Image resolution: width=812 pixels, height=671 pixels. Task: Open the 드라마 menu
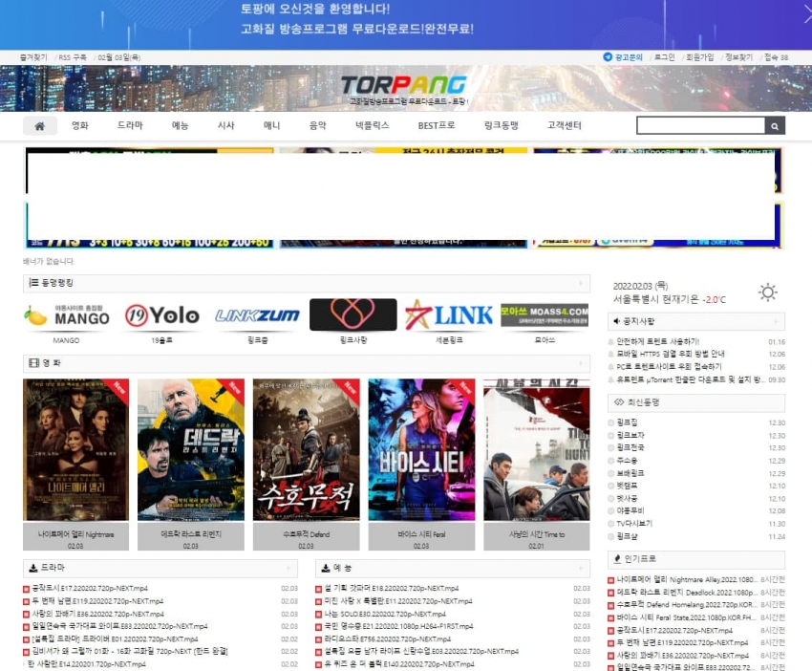click(130, 125)
